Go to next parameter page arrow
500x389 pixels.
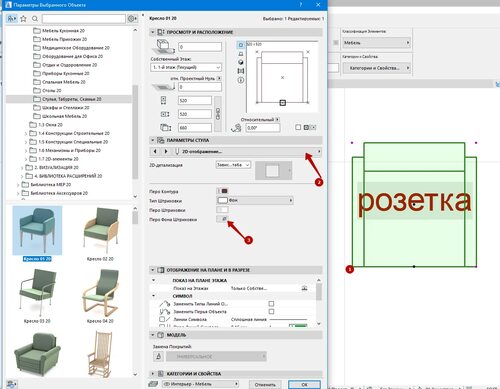tap(166, 151)
